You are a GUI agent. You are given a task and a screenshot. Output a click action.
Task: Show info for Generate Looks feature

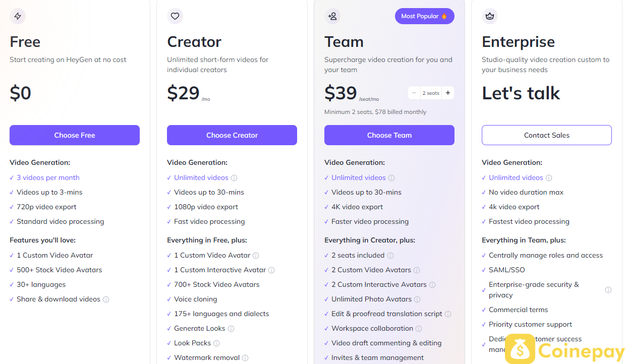coord(231,329)
